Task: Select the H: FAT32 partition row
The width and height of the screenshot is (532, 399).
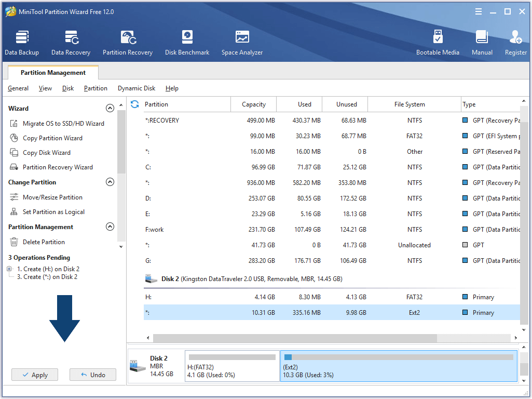Action: (x=332, y=297)
